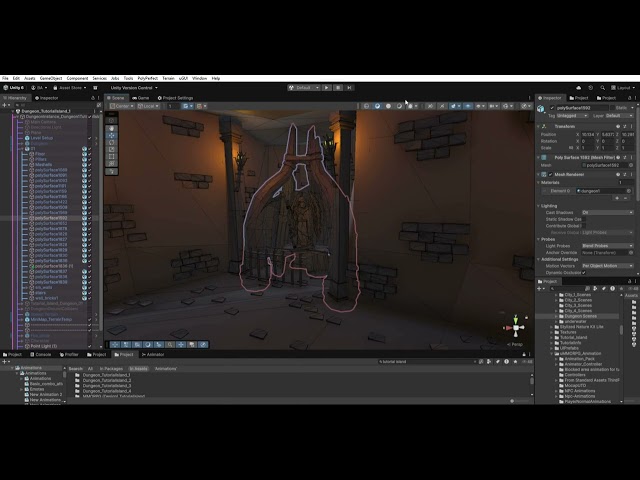Open Motion Vectors dropdown
The height and width of the screenshot is (480, 640).
click(607, 266)
